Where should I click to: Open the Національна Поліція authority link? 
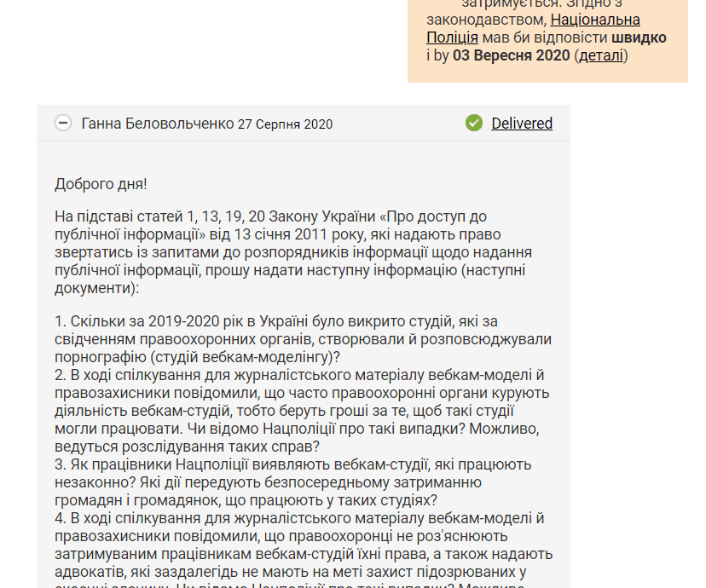(533, 29)
